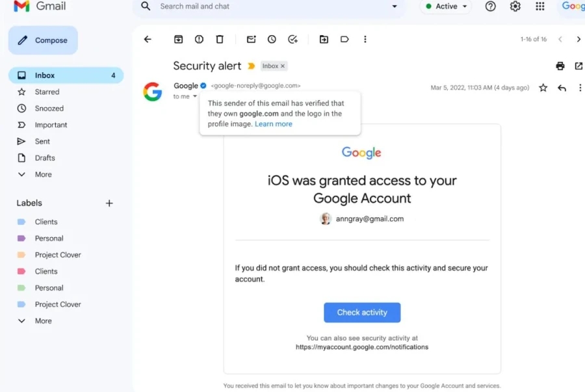Screen dimensions: 585x392
Task: Mark the email as unread
Action: point(251,39)
